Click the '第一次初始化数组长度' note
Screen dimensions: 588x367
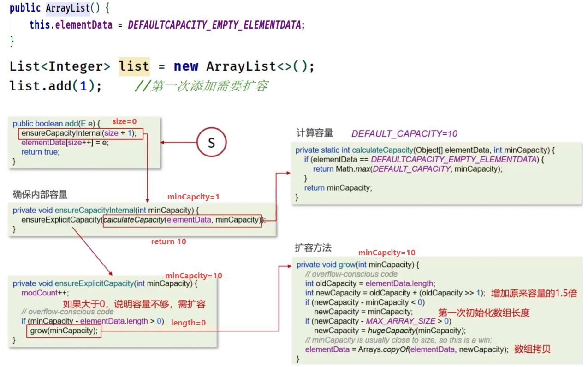coord(484,313)
